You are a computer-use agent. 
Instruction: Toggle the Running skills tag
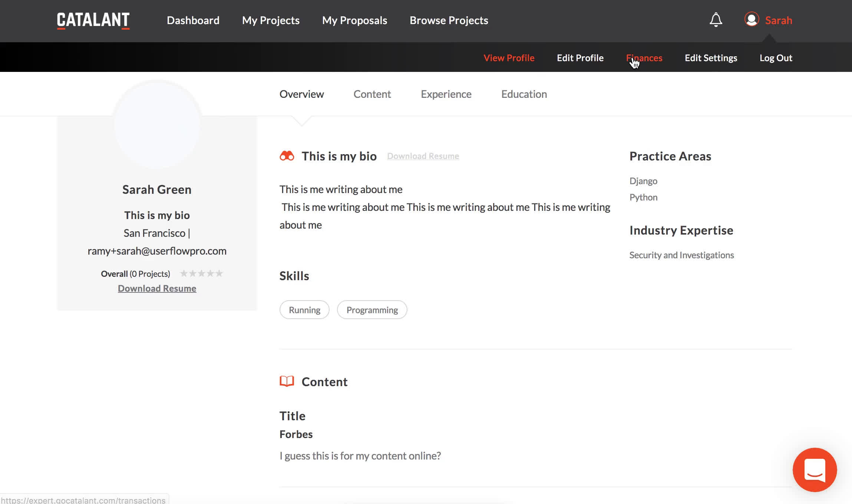click(x=304, y=309)
